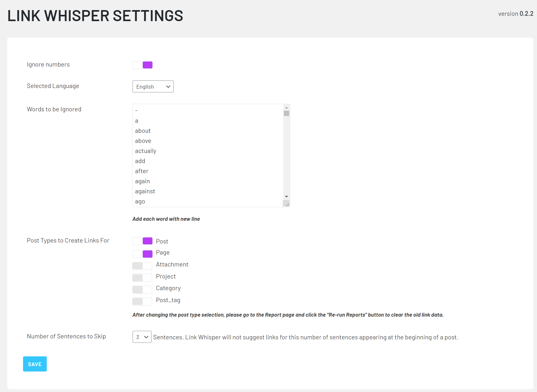
Task: Click the resize grip of the word list
Action: [287, 204]
